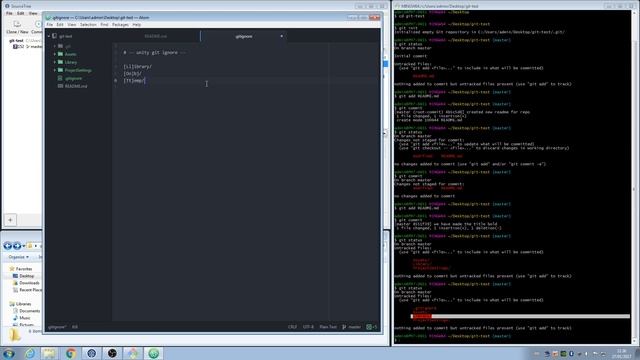Switch to the README.md tab in Atom
Screen dimensions: 640x360
156,36
